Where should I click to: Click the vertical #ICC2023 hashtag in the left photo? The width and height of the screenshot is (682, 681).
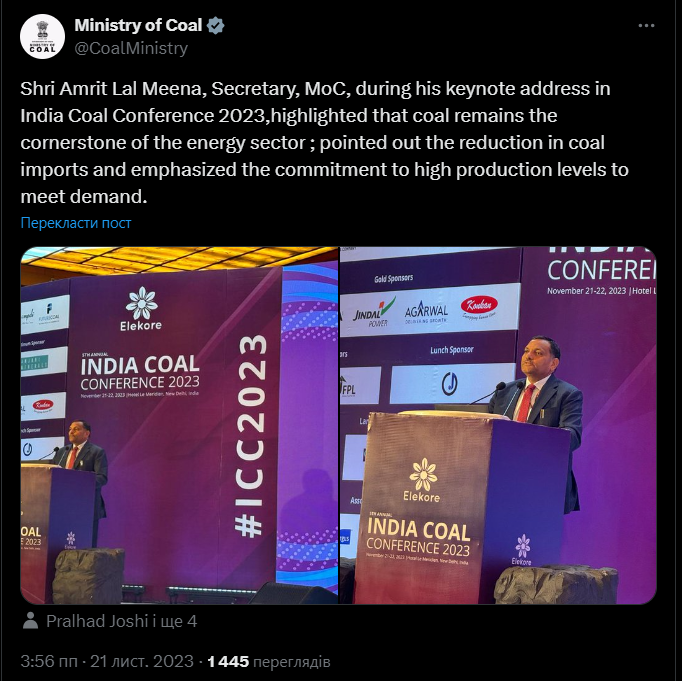[x=251, y=436]
